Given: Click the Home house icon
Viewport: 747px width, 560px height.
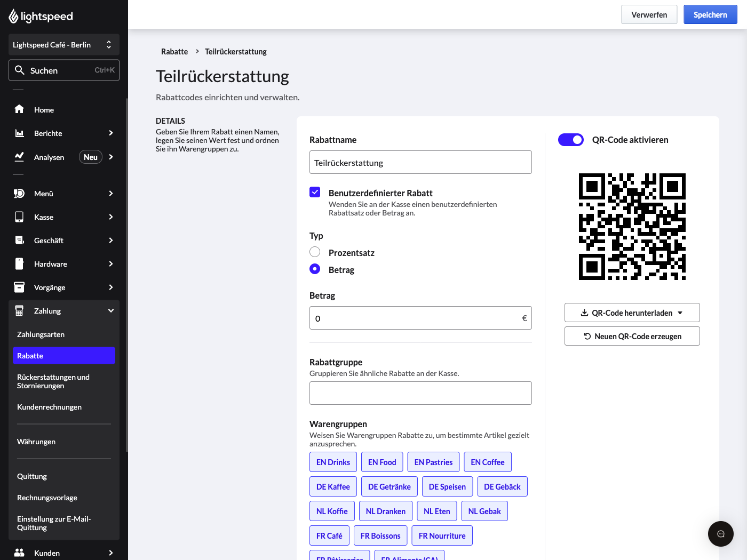Looking at the screenshot, I should coord(19,109).
